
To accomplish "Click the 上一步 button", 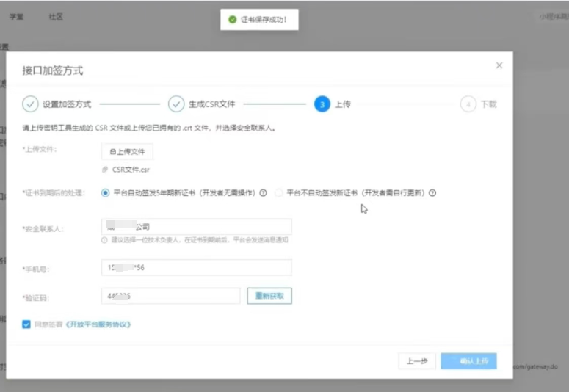I will pyautogui.click(x=417, y=361).
